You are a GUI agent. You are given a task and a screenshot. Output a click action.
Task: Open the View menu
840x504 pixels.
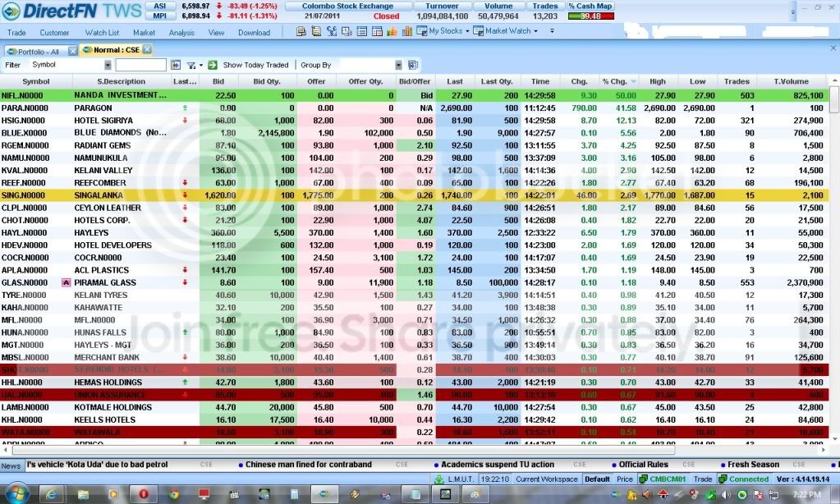point(217,33)
